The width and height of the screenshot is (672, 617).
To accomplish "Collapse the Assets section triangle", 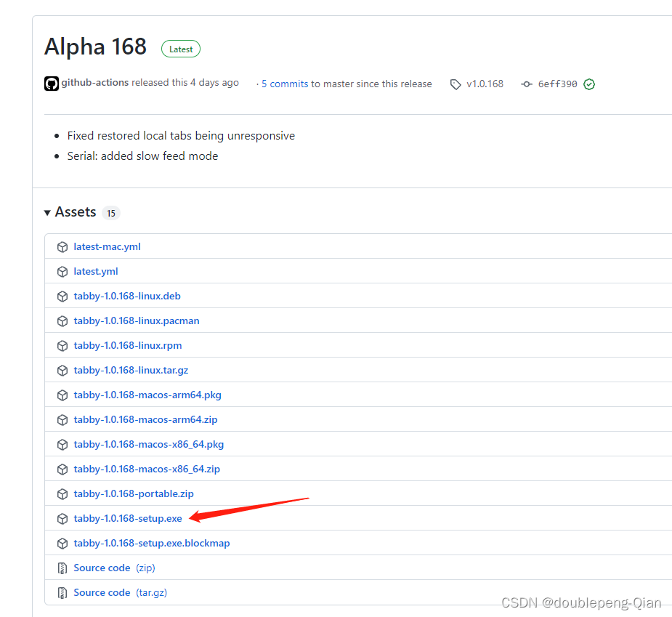I will tap(47, 213).
